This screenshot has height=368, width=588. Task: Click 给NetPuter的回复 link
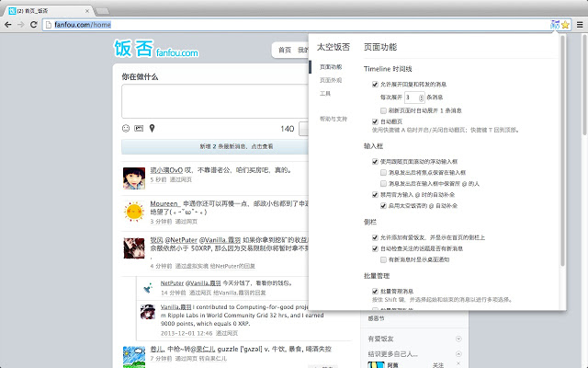tap(232, 266)
